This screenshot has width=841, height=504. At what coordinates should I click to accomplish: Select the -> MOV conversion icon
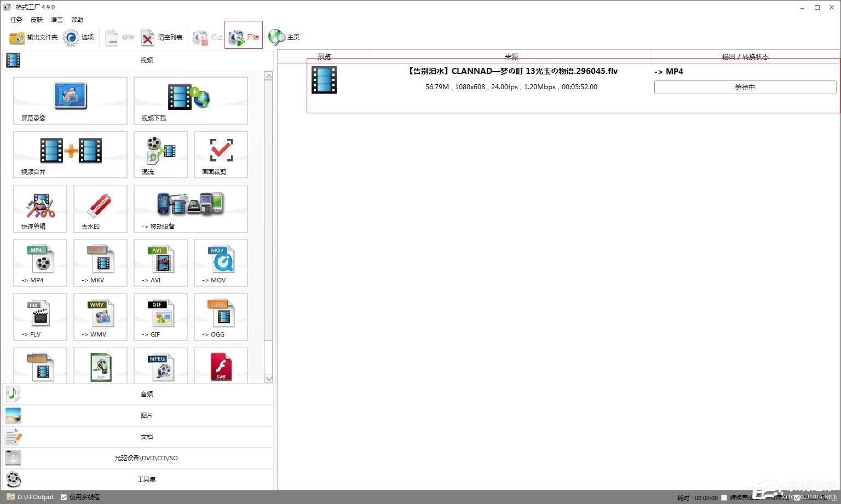point(221,262)
